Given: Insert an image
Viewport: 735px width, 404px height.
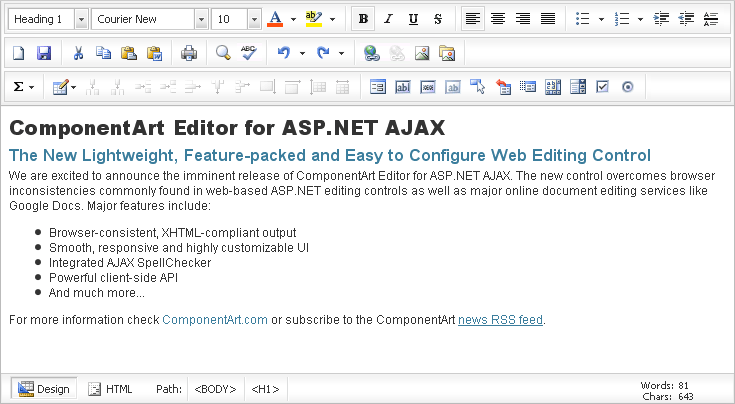Looking at the screenshot, I should (x=422, y=53).
